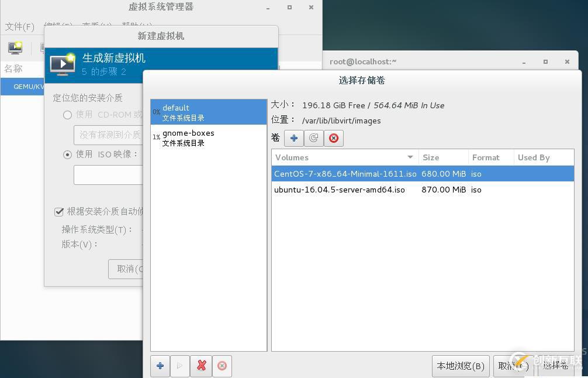Click the add new volume plus icon
The width and height of the screenshot is (588, 378).
(294, 139)
